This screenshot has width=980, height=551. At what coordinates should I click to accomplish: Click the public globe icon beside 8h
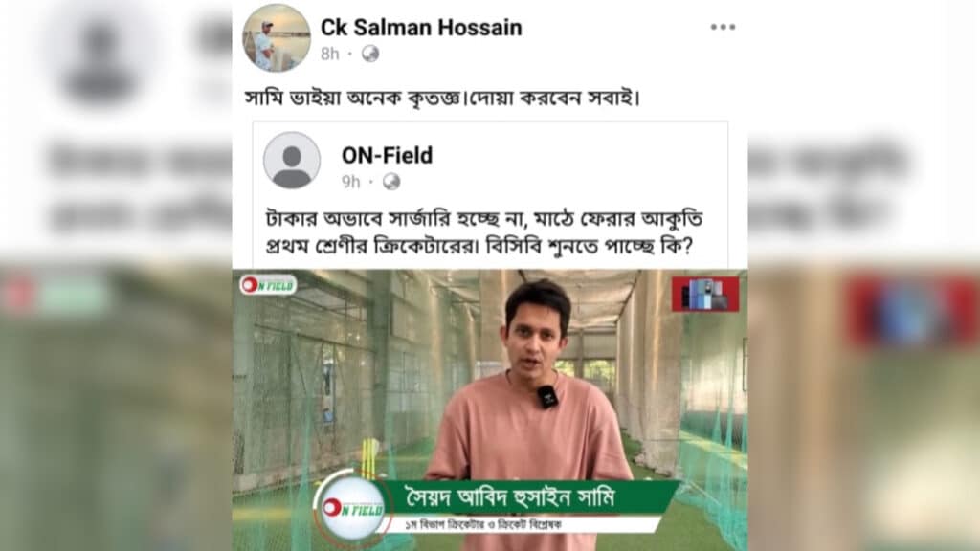(x=370, y=54)
